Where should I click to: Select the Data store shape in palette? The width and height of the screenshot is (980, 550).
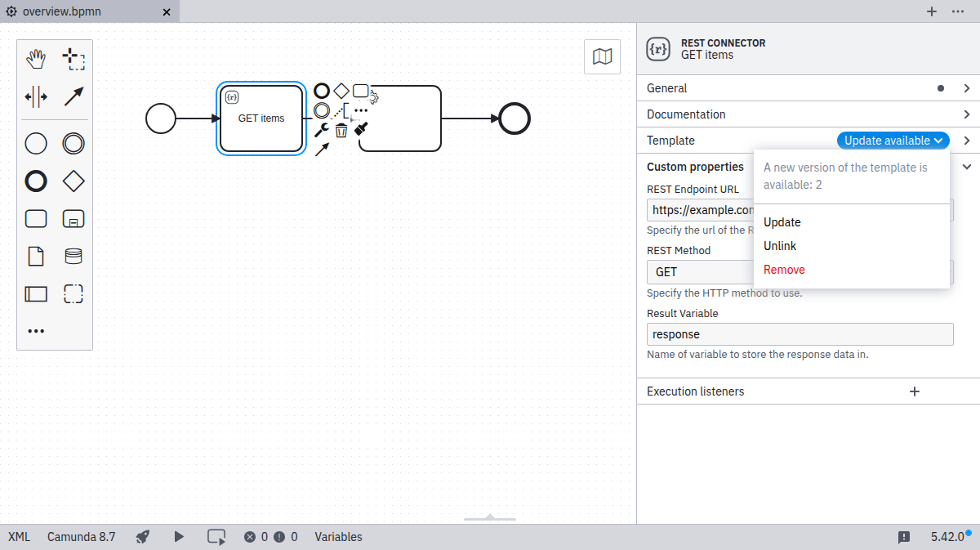(x=73, y=257)
